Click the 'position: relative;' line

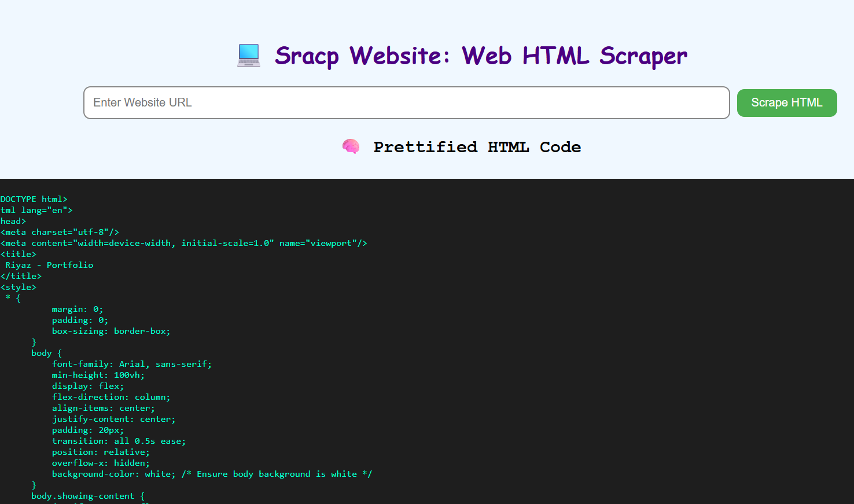pos(101,452)
